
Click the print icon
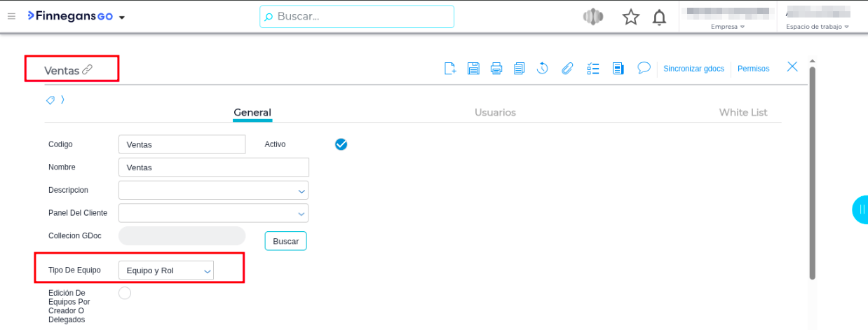click(496, 68)
